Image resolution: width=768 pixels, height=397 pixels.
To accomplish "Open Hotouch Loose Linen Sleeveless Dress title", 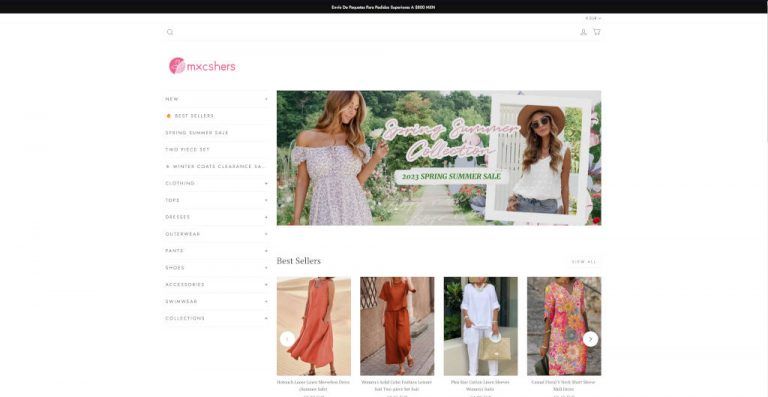I will click(x=313, y=385).
